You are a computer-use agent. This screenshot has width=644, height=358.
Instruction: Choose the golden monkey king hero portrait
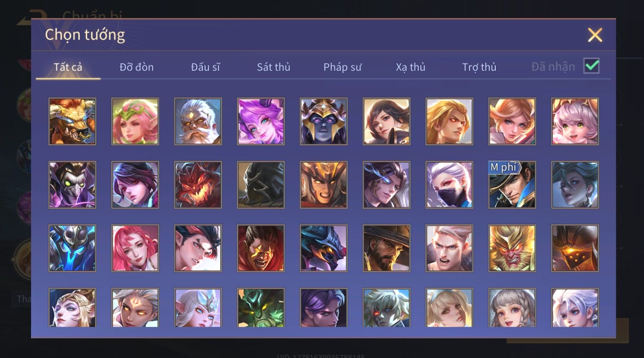click(512, 248)
